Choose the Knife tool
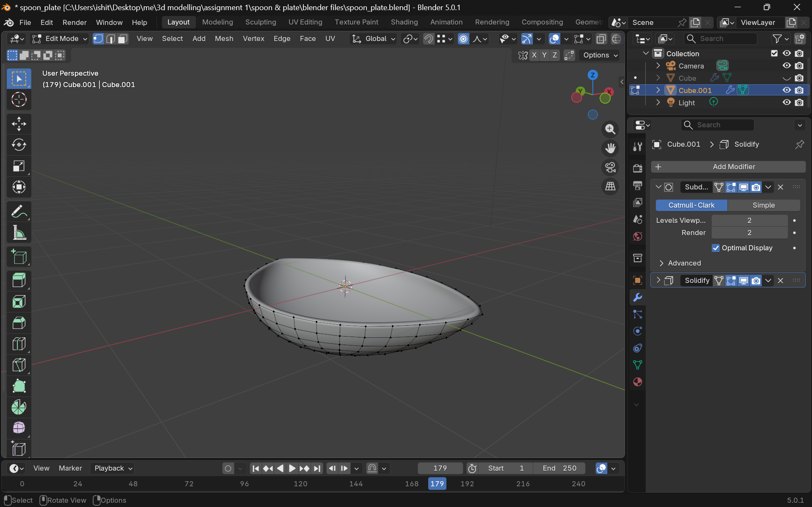 click(19, 365)
